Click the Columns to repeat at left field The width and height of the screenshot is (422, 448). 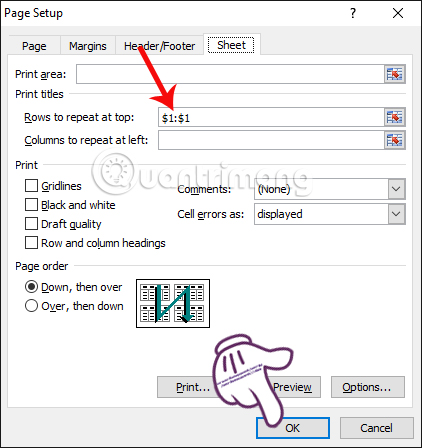click(271, 140)
